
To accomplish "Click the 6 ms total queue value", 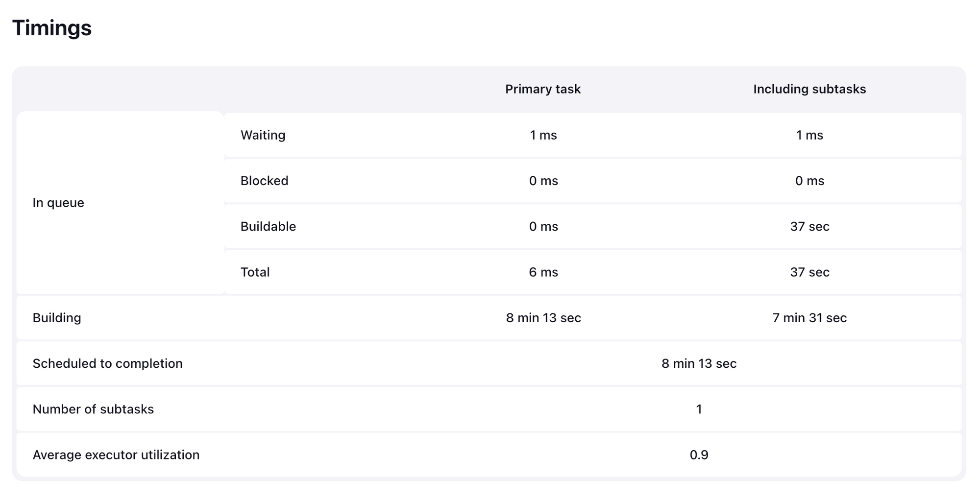I will pos(543,272).
